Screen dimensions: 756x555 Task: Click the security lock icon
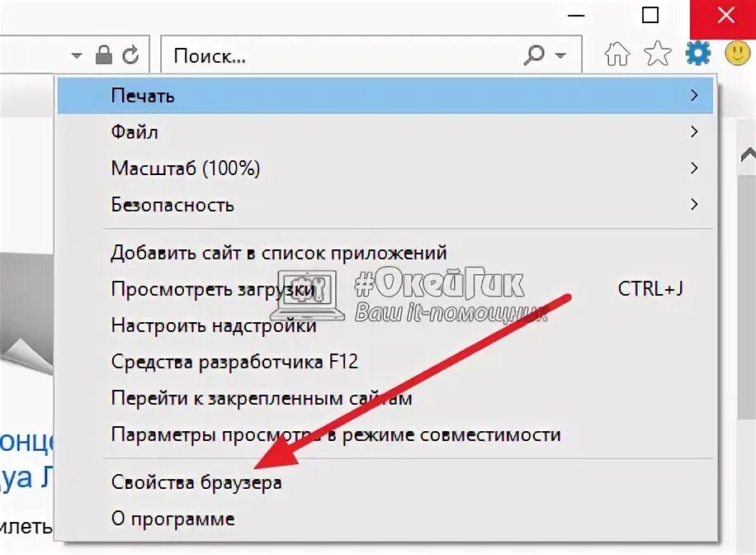(x=104, y=55)
